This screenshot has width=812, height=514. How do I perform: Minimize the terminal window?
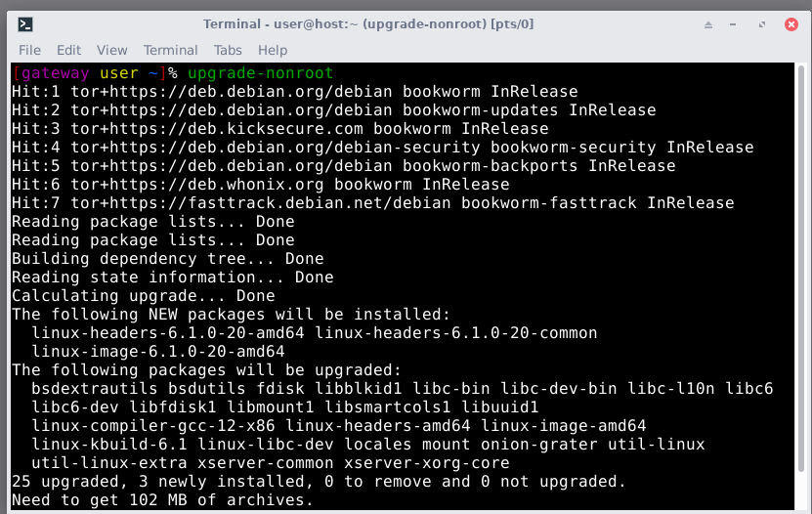pos(733,24)
